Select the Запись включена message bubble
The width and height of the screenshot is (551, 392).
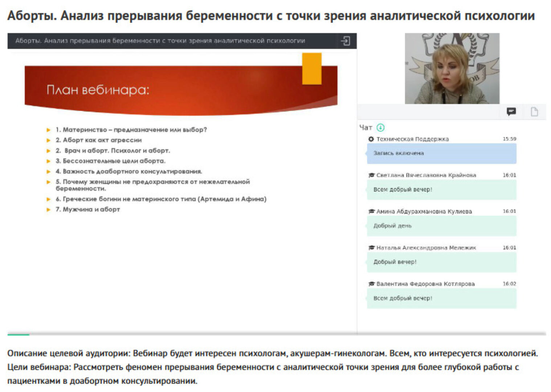(x=441, y=153)
